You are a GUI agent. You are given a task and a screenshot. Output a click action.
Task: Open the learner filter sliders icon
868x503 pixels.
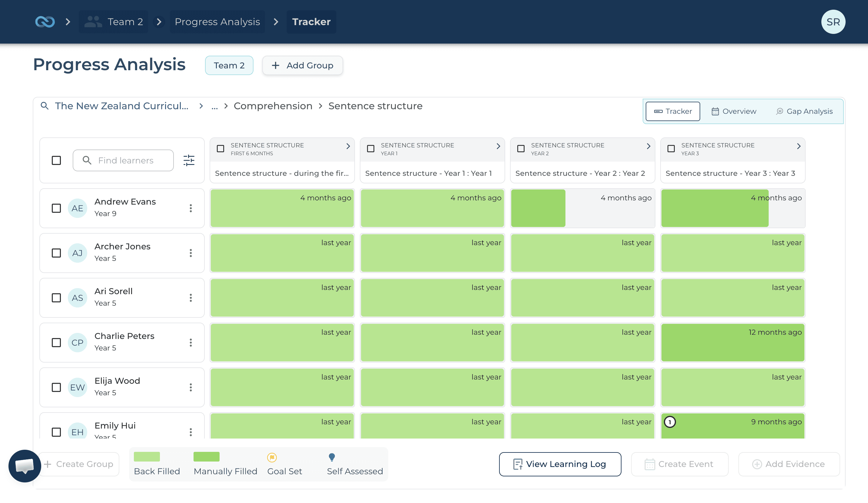click(x=189, y=160)
